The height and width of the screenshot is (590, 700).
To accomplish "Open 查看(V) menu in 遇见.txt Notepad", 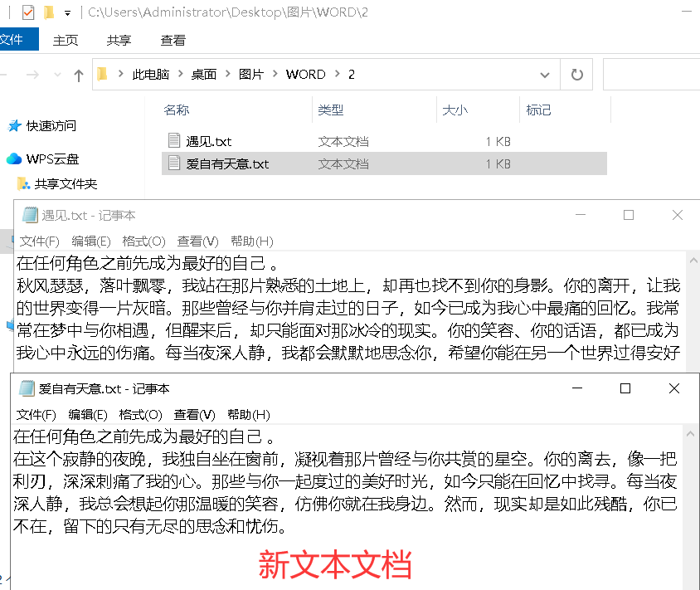I will [x=197, y=241].
